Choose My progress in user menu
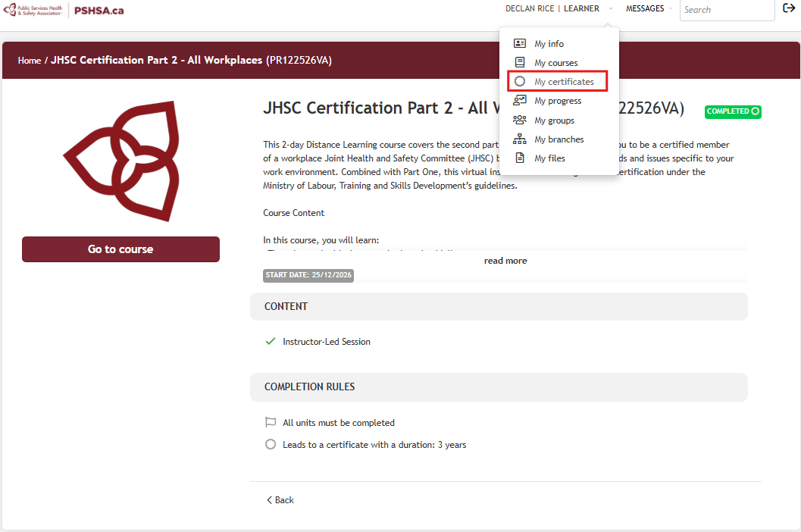This screenshot has width=801, height=532. (558, 101)
